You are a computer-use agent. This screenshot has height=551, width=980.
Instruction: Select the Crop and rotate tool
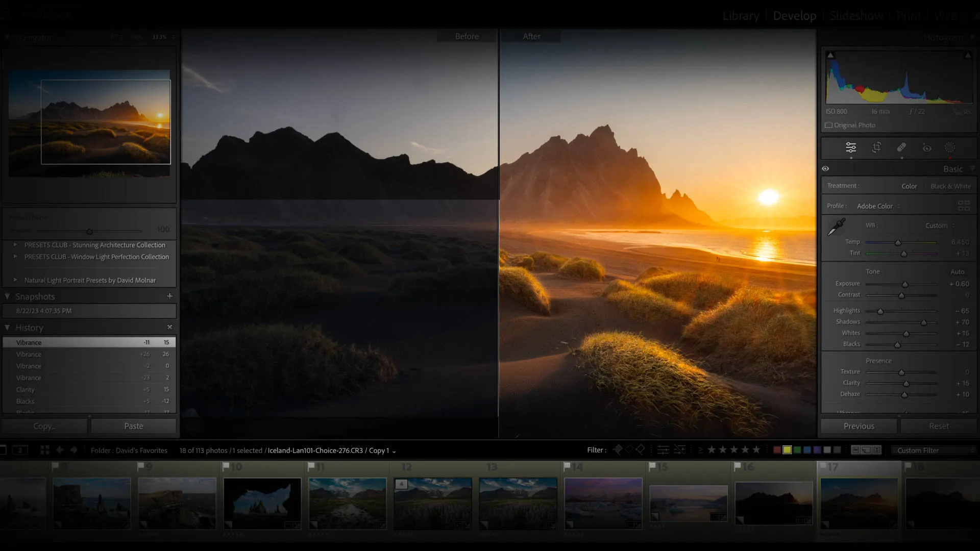pos(876,147)
